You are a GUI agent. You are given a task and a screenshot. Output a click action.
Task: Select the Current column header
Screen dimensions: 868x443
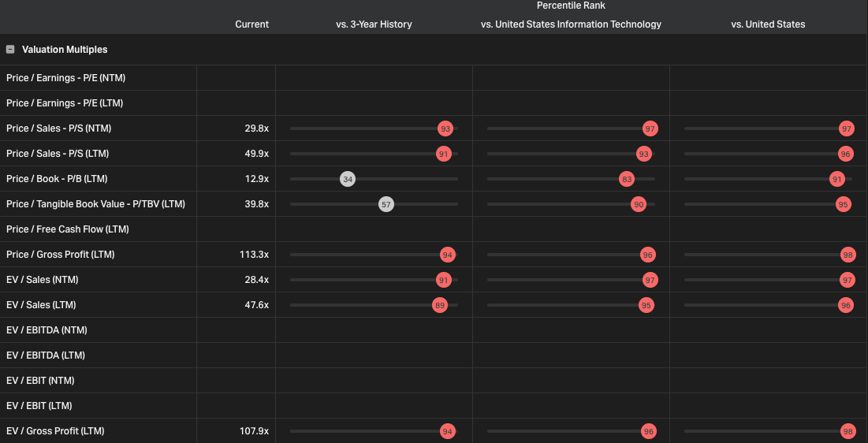tap(251, 24)
